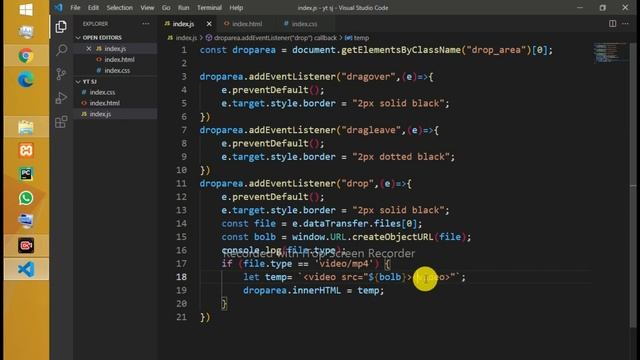Click innerHTML on line 19
This screenshot has height=360, width=640.
point(316,290)
